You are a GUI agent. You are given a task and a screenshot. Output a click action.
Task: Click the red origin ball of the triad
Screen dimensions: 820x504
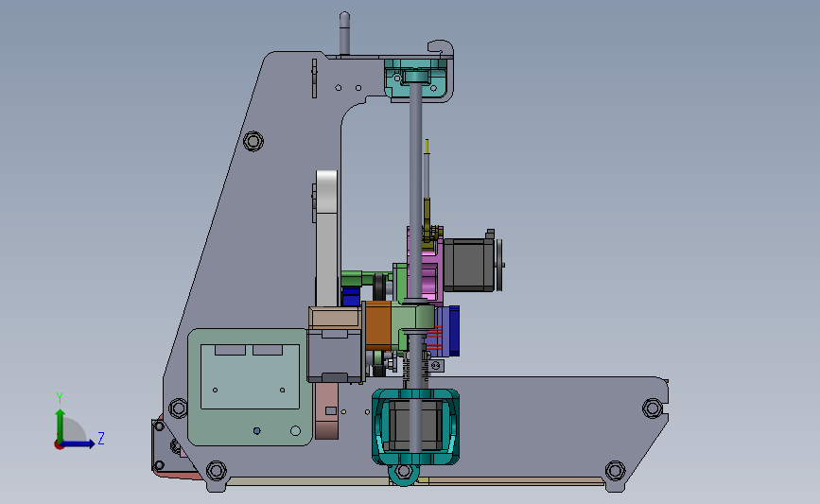tap(59, 445)
